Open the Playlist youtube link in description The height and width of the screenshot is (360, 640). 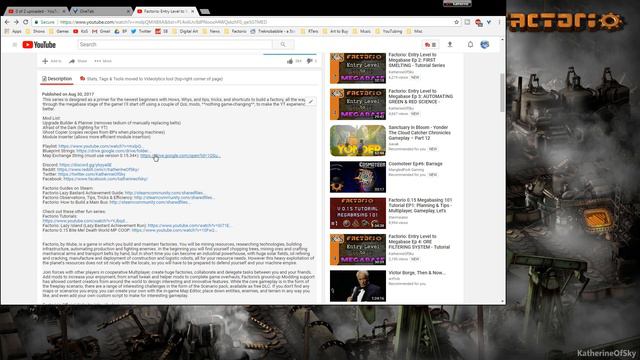[x=100, y=146]
